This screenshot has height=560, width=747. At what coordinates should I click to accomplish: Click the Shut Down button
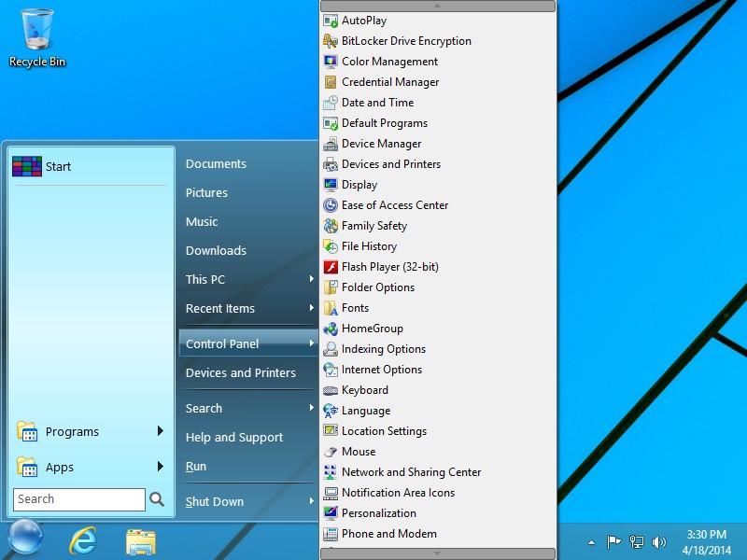[214, 501]
